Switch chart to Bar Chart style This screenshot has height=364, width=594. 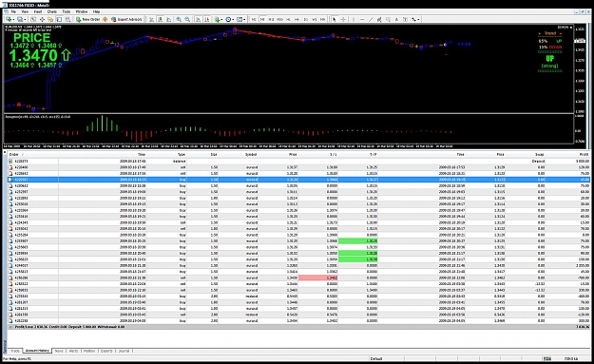(151, 19)
